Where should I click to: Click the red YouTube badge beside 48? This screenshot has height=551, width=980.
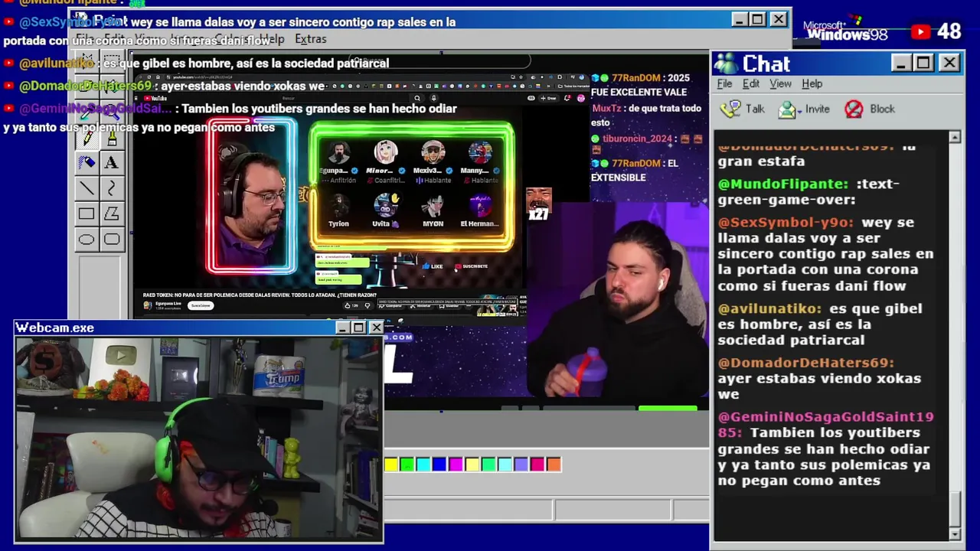pos(921,32)
